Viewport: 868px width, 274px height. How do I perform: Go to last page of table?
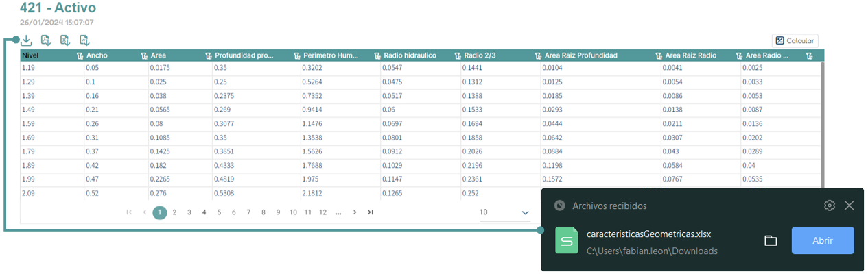pyautogui.click(x=371, y=212)
